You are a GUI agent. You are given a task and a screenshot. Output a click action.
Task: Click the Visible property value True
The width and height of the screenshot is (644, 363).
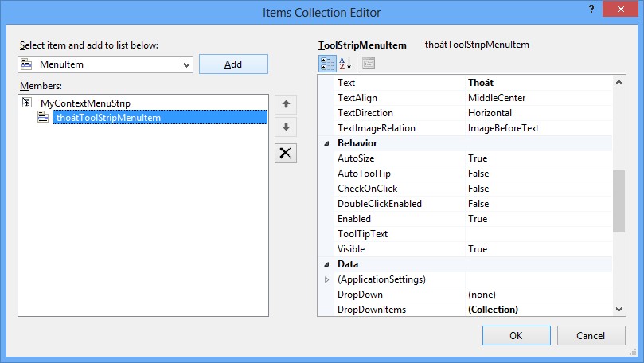pyautogui.click(x=537, y=249)
